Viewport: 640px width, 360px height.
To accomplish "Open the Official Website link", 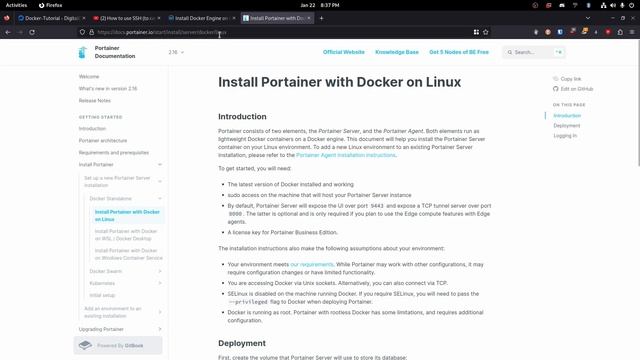I will [x=344, y=52].
